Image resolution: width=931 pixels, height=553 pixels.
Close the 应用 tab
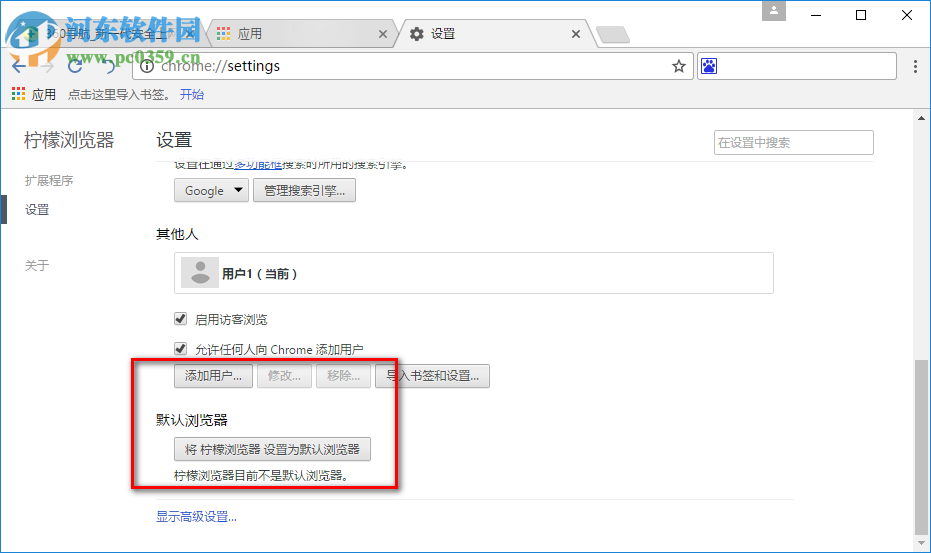pos(383,34)
